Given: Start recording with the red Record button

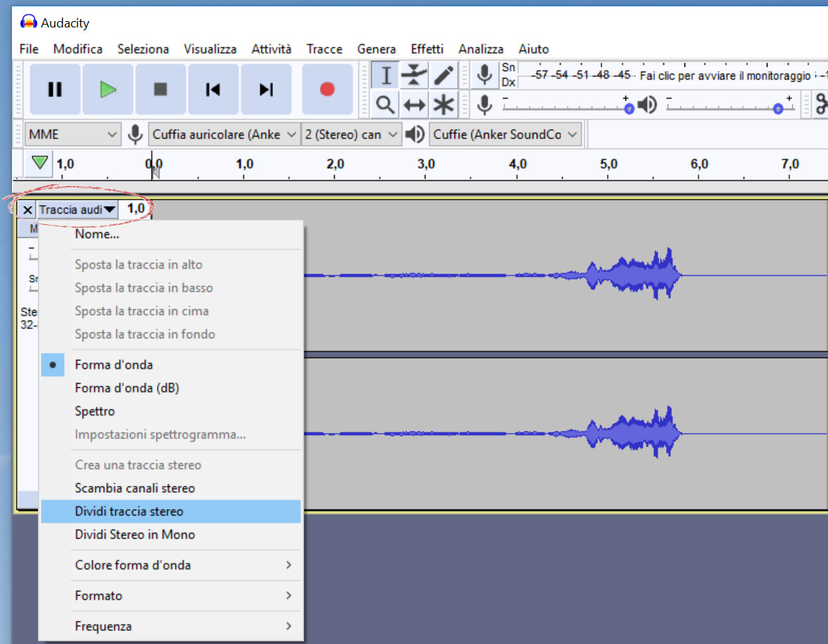Looking at the screenshot, I should 327,89.
